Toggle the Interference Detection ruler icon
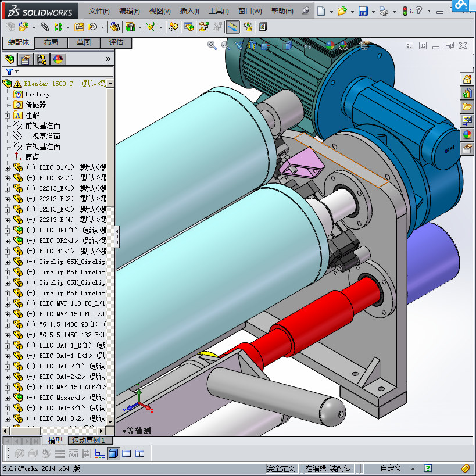The image size is (476, 476). coord(232,27)
